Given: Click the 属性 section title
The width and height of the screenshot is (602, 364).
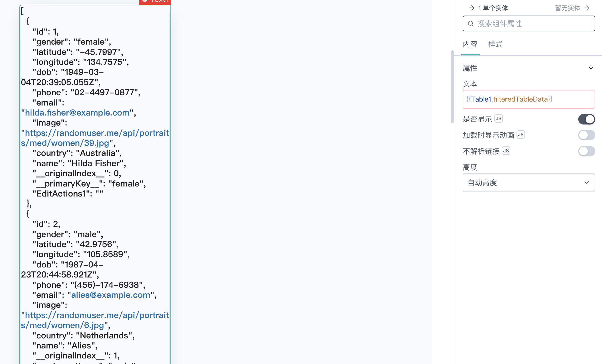Looking at the screenshot, I should (470, 68).
